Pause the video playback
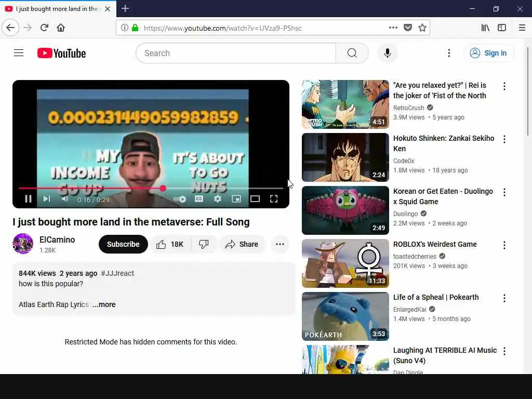The image size is (532, 399). [28, 199]
